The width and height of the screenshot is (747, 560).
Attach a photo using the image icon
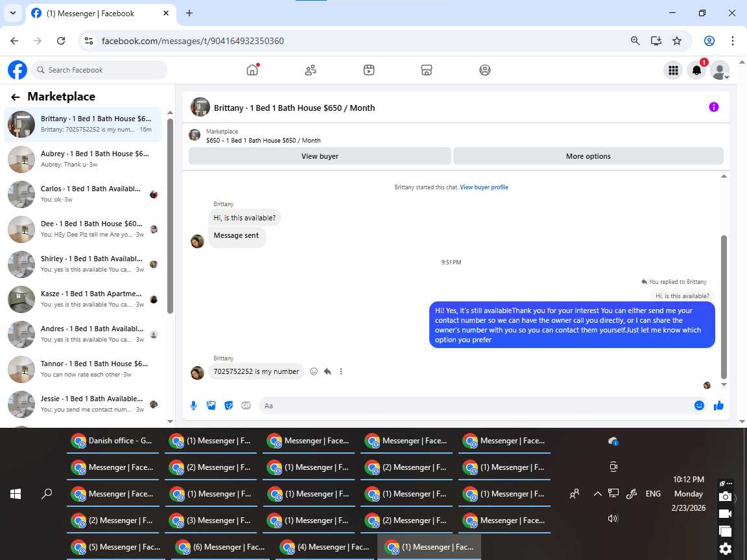[x=211, y=406]
